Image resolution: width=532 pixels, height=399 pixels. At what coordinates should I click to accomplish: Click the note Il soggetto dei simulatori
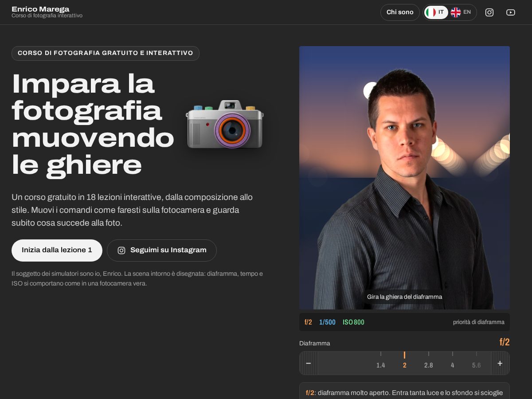(x=137, y=278)
